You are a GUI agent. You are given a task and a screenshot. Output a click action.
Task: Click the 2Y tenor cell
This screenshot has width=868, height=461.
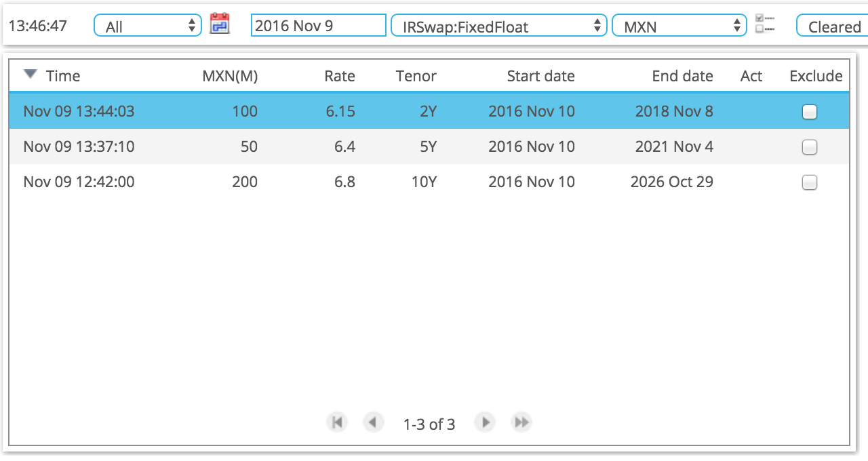coord(429,111)
